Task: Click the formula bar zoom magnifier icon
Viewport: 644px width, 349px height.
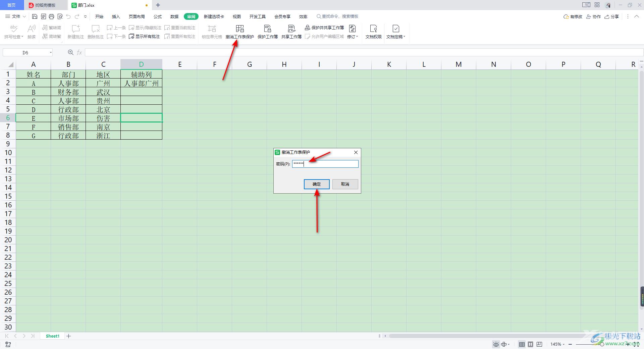Action: (x=70, y=52)
